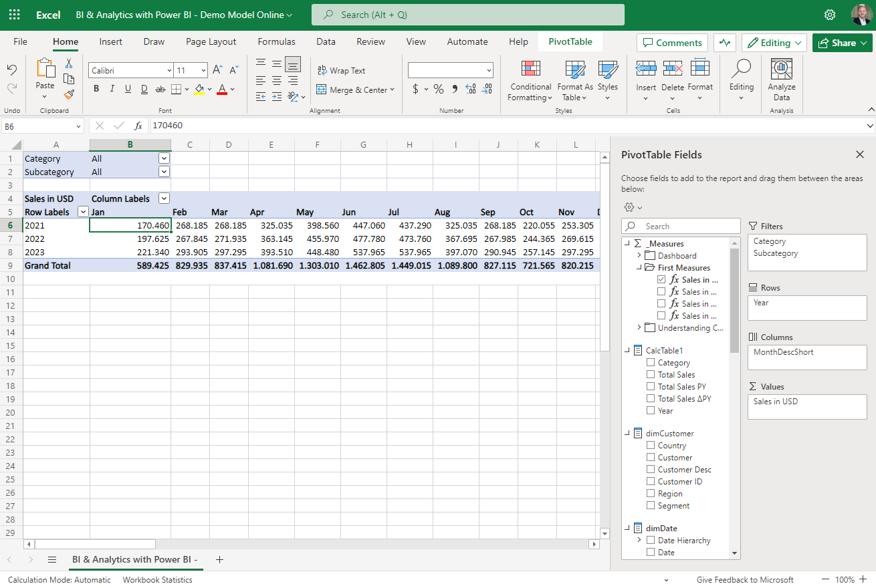
Task: Check the Total Sales field checkbox
Action: 651,375
